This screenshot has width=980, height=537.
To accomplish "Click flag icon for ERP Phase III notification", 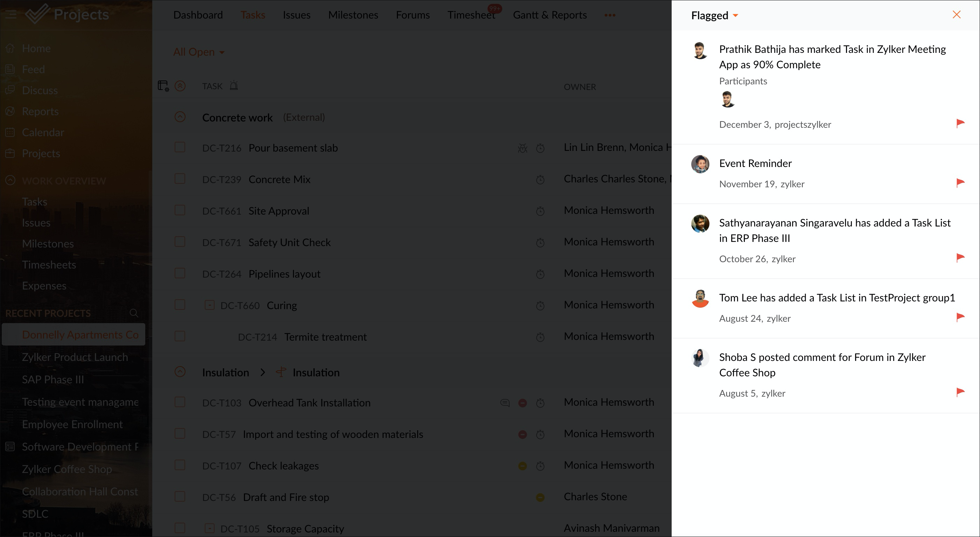I will [960, 258].
